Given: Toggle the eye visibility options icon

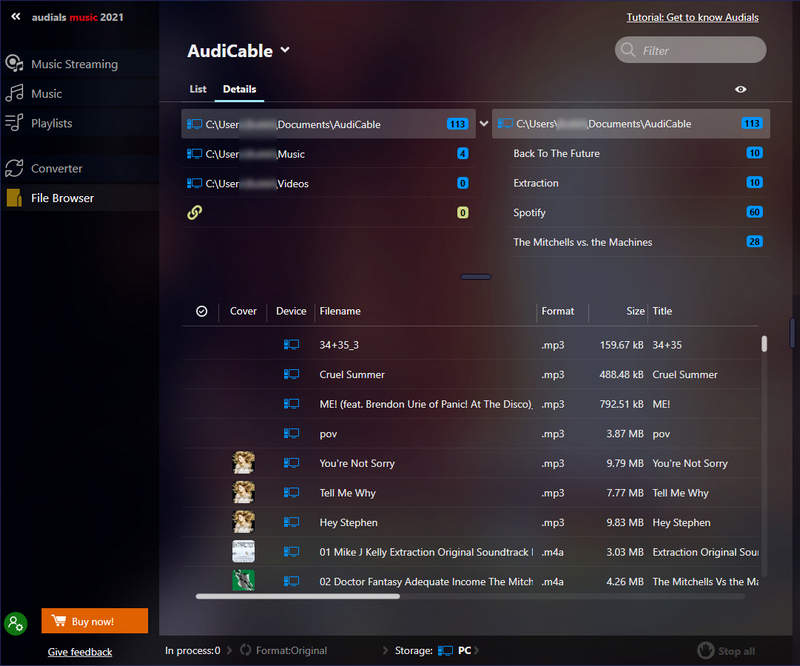Looking at the screenshot, I should (740, 89).
